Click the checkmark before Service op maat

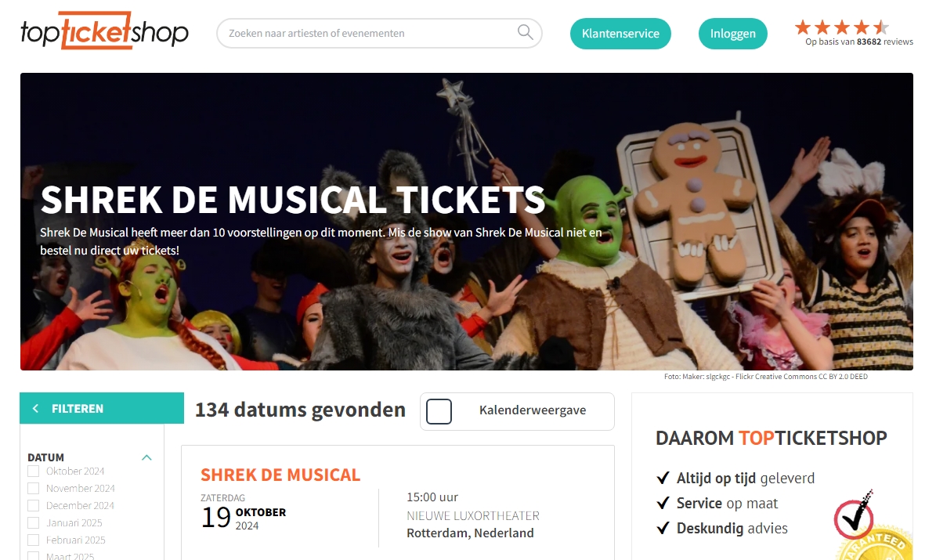[x=663, y=504]
